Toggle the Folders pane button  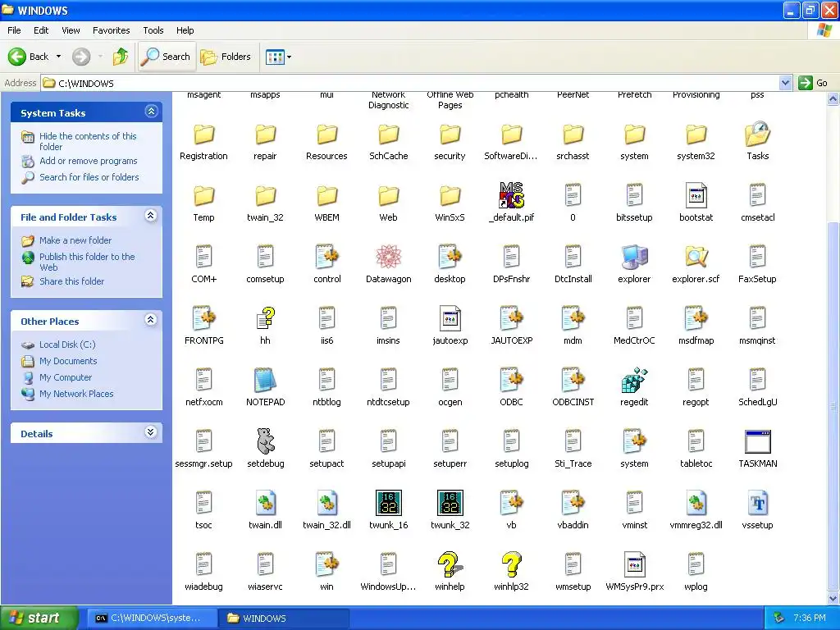pos(226,57)
